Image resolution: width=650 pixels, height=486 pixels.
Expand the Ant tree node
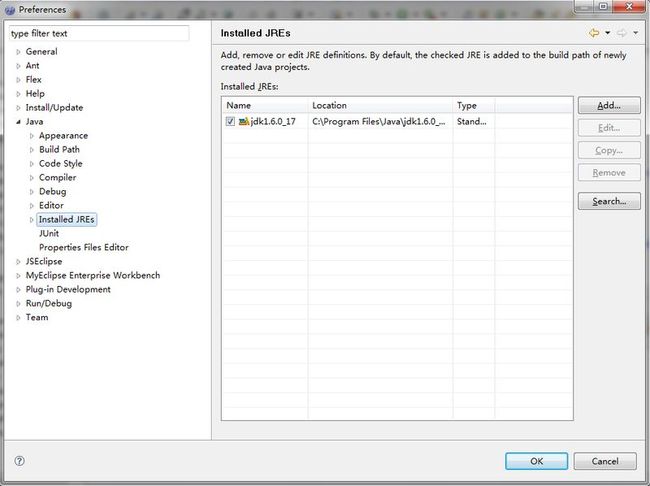(x=18, y=66)
